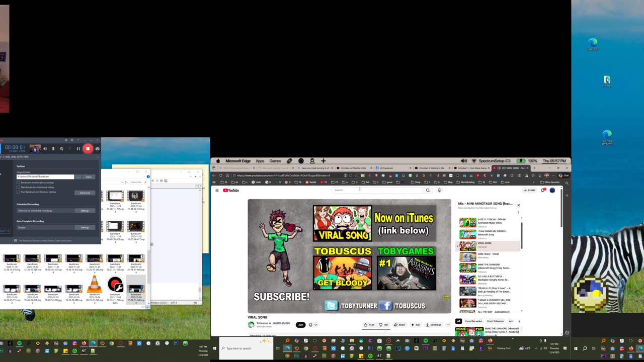This screenshot has height=362, width=644.
Task: Focus the YouTube search box
Action: tap(377, 190)
